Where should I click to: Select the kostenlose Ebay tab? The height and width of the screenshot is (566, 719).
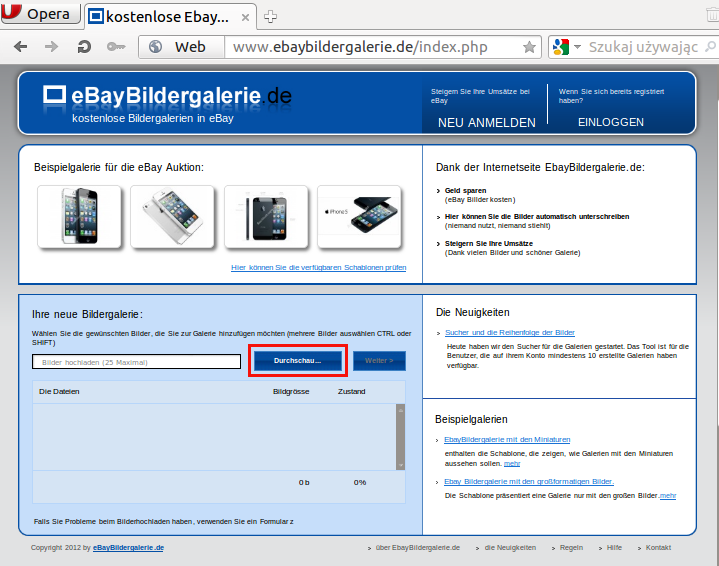170,17
